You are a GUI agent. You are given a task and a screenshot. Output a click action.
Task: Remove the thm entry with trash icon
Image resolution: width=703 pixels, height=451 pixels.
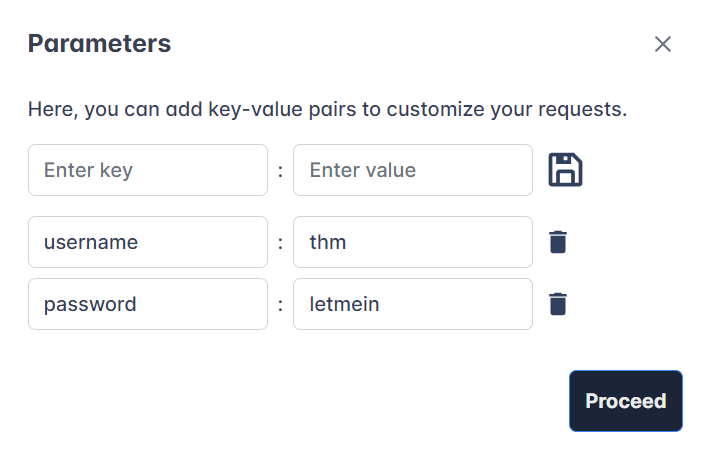pyautogui.click(x=558, y=242)
